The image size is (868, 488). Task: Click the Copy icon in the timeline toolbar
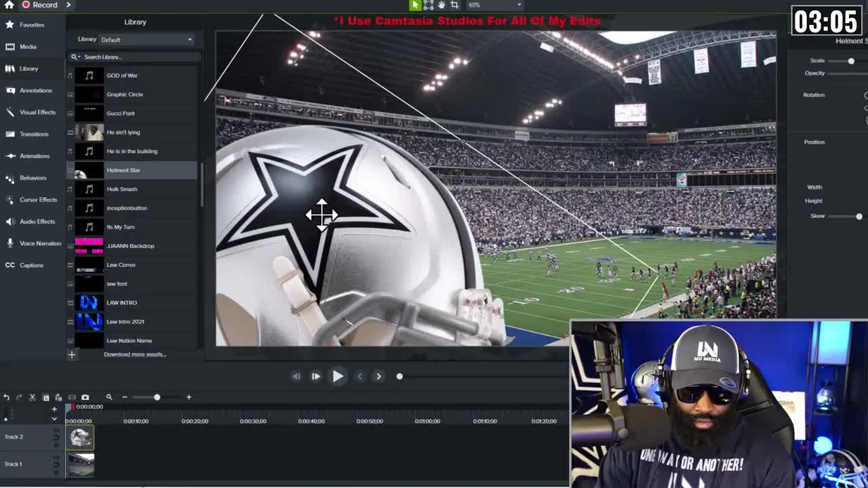(x=46, y=396)
